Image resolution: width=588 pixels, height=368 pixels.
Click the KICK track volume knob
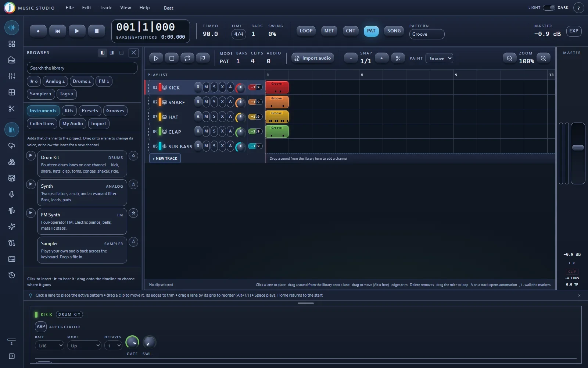[240, 88]
